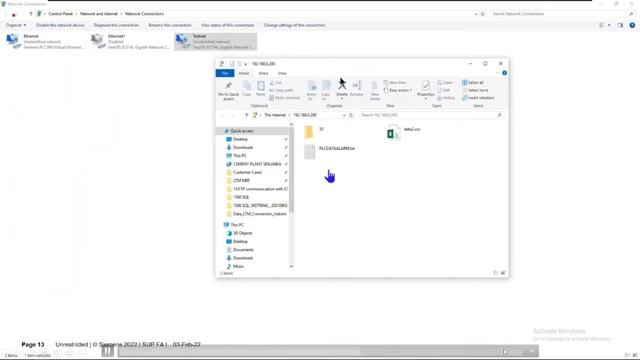Click Select none in the ribbon

pyautogui.click(x=475, y=90)
